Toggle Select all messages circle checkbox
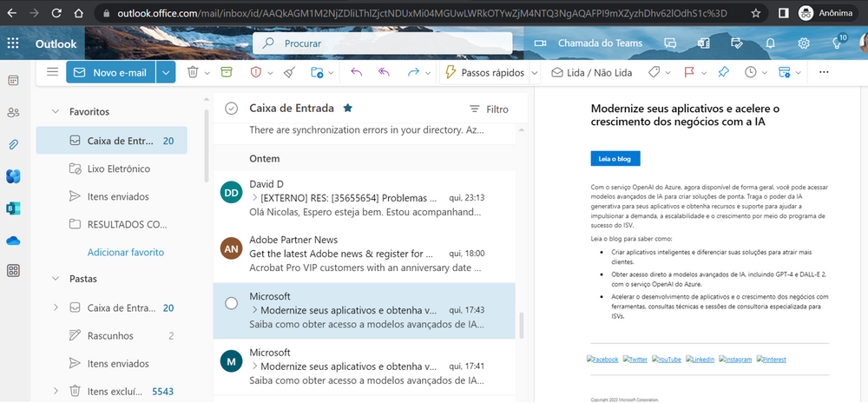 [232, 109]
